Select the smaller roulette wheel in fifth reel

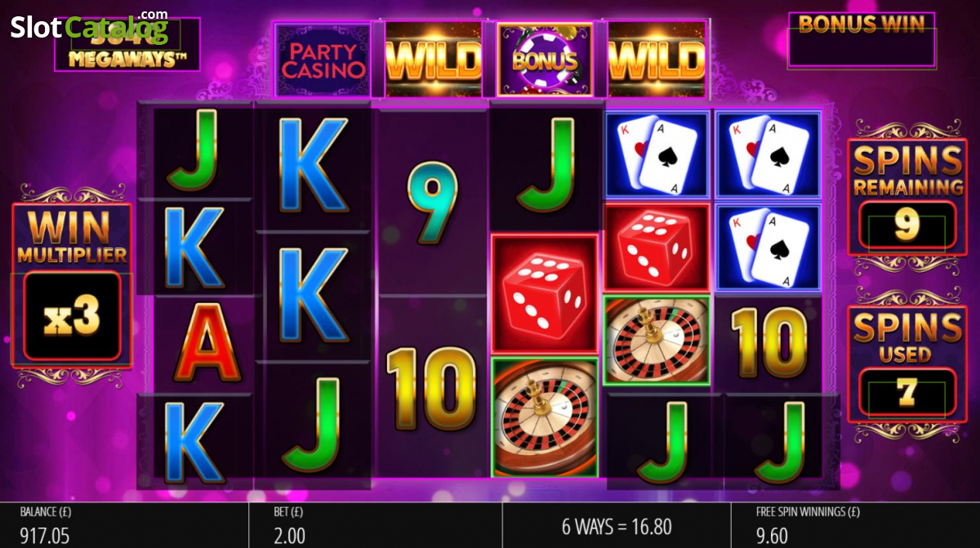pyautogui.click(x=656, y=340)
